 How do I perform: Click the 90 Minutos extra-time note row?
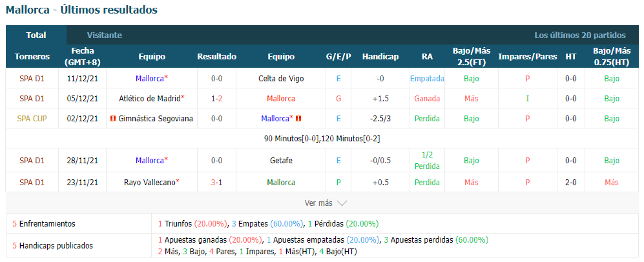pyautogui.click(x=322, y=139)
